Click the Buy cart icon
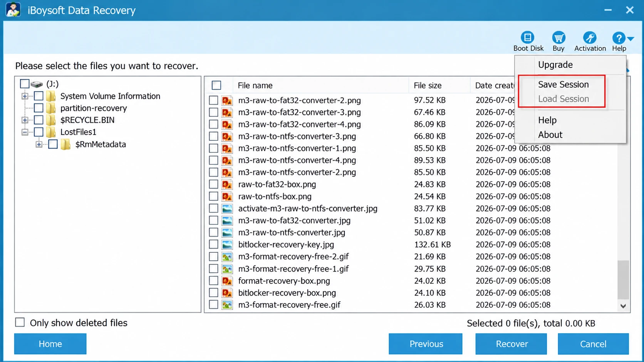Viewport: 644px width, 362px height. tap(558, 38)
